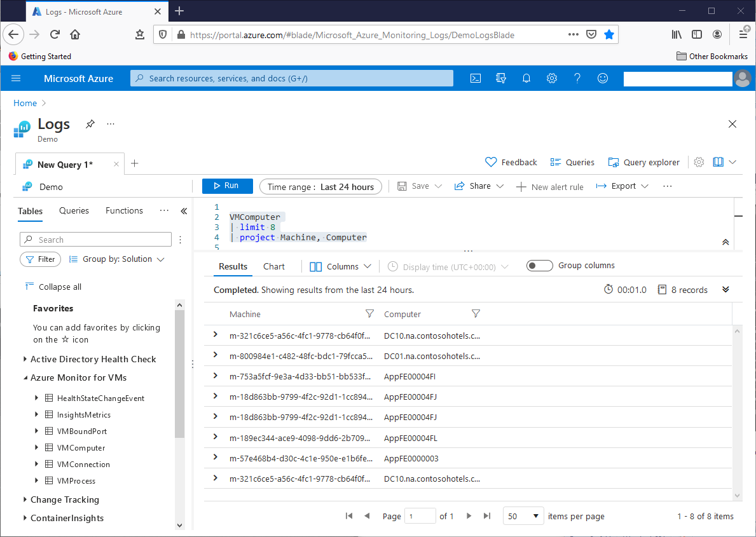The width and height of the screenshot is (756, 537).
Task: Expand the DC01.na.contosohotels row
Action: pos(216,355)
